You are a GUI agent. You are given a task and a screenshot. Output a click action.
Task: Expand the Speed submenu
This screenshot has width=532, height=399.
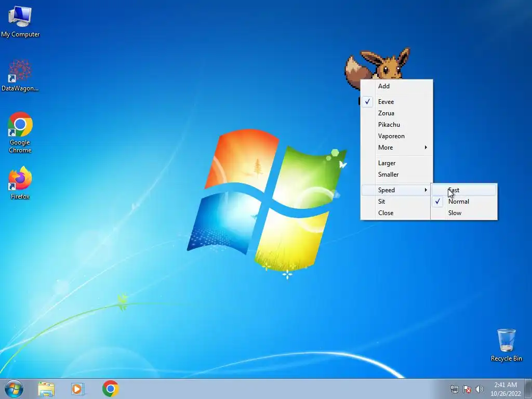[x=397, y=190]
